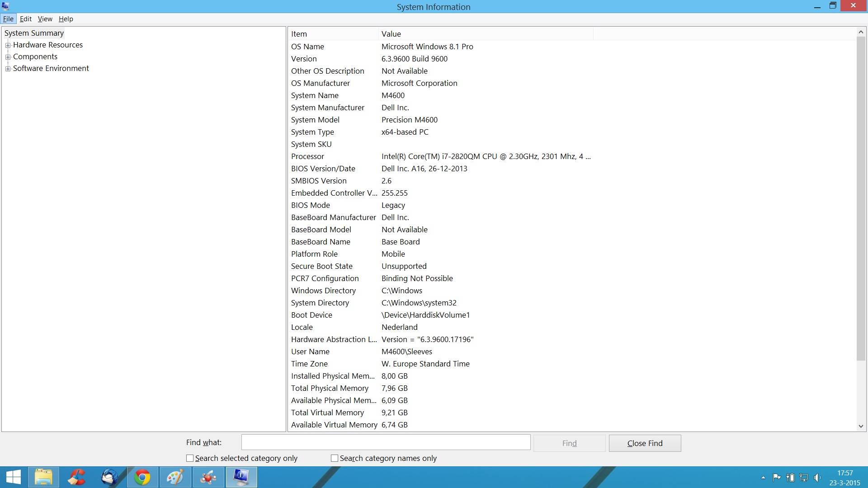868x488 pixels.
Task: Click the scroll down arrow in the details pane
Action: click(861, 426)
